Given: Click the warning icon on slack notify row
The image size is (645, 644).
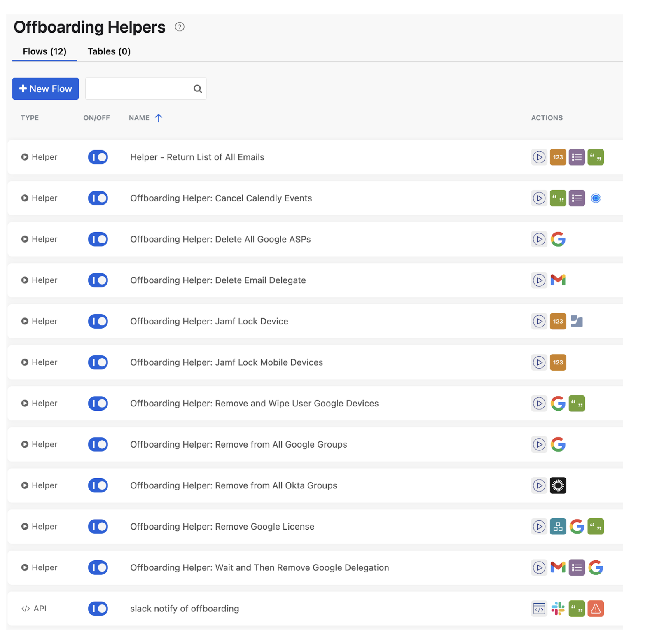Looking at the screenshot, I should (x=596, y=608).
